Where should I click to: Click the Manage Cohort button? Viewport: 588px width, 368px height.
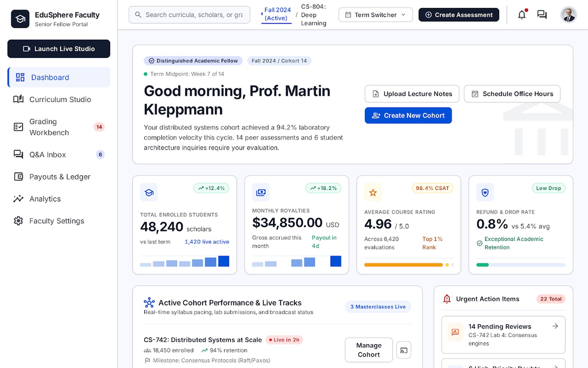[369, 350]
